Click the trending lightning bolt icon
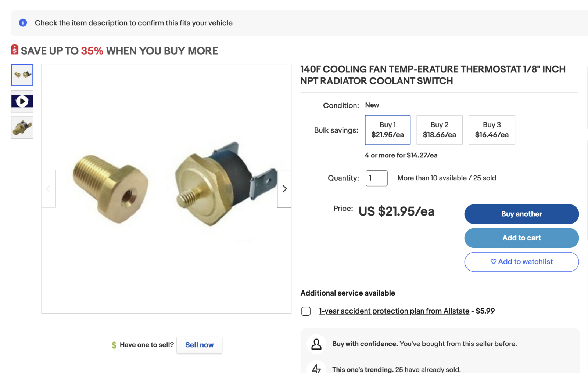This screenshot has height=373, width=588. pos(316,368)
